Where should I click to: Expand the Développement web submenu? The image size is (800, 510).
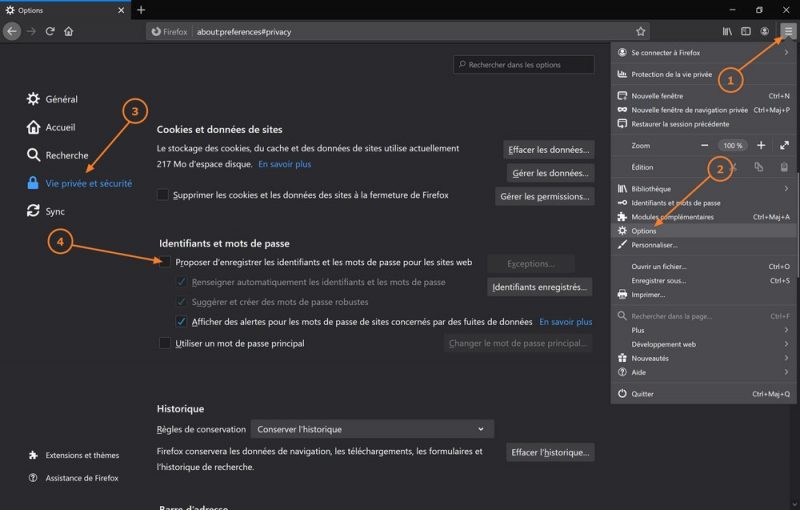click(x=704, y=344)
